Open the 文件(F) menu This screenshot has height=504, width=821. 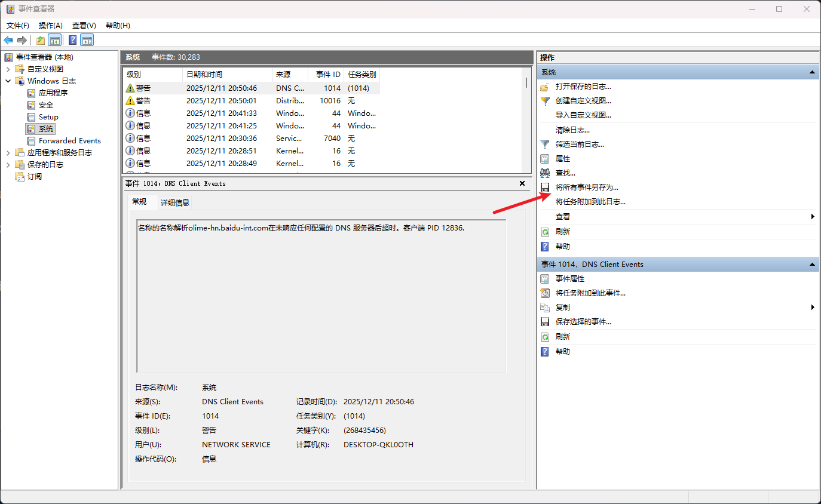coord(18,25)
